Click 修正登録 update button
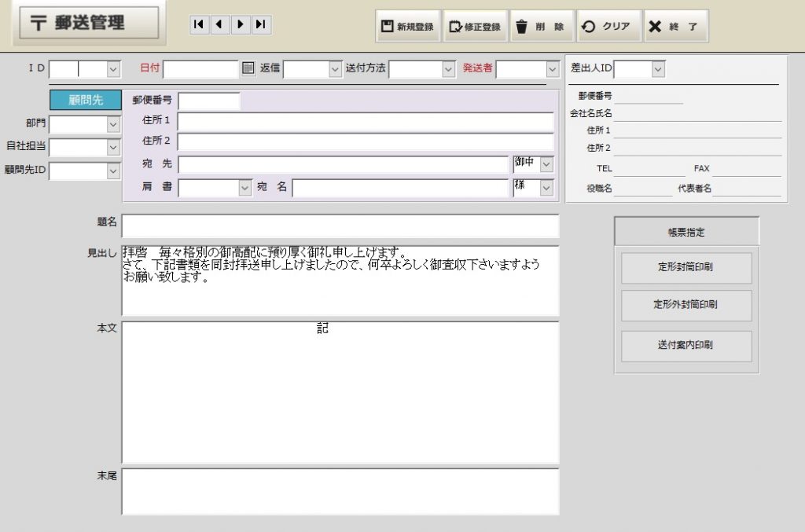 point(474,27)
